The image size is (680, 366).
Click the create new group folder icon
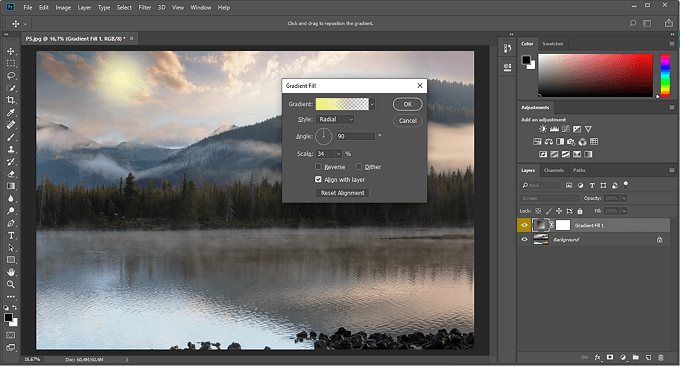pyautogui.click(x=635, y=357)
